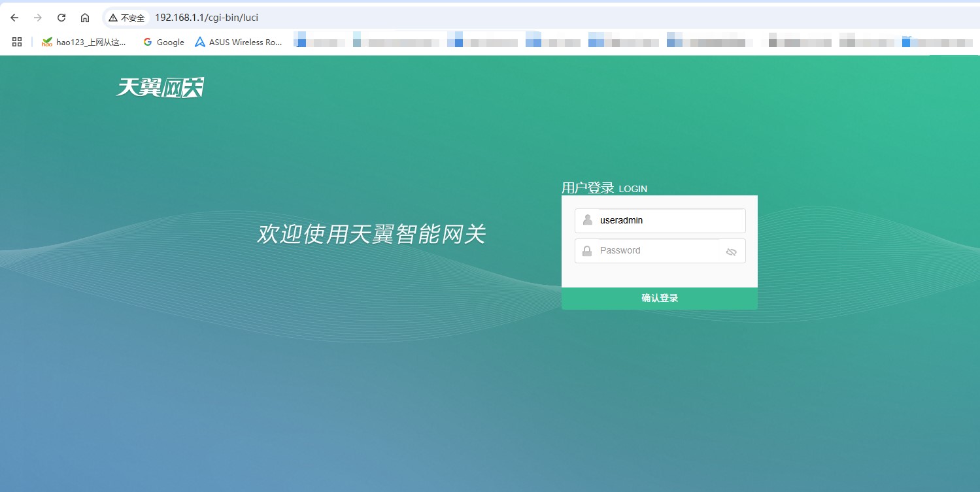The width and height of the screenshot is (980, 492).
Task: Click the useradmin username field
Action: 667,221
